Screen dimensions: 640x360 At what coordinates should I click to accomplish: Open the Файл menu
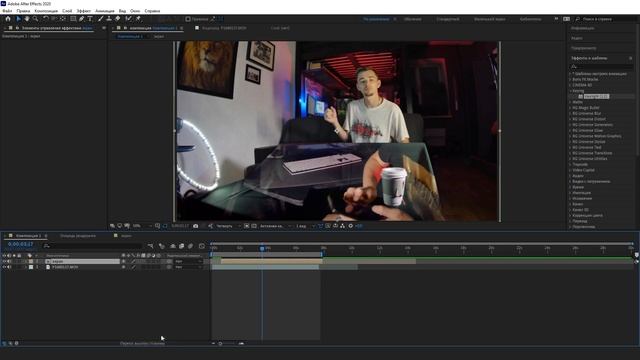click(x=7, y=11)
